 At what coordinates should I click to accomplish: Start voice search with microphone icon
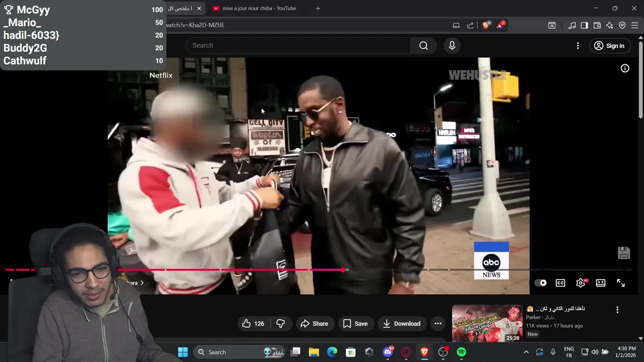click(x=452, y=46)
